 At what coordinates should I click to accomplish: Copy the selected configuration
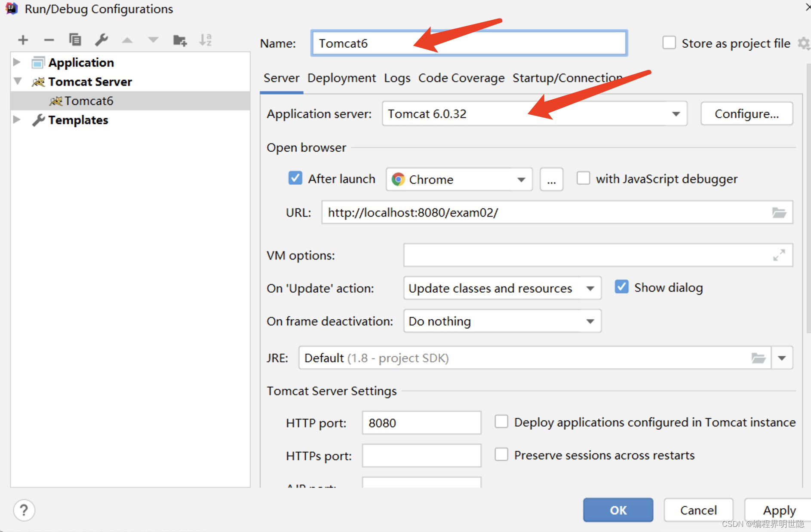click(x=75, y=40)
